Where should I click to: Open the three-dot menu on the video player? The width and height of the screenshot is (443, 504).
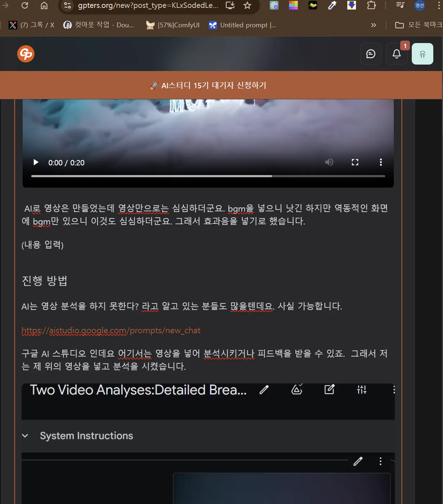click(x=381, y=162)
